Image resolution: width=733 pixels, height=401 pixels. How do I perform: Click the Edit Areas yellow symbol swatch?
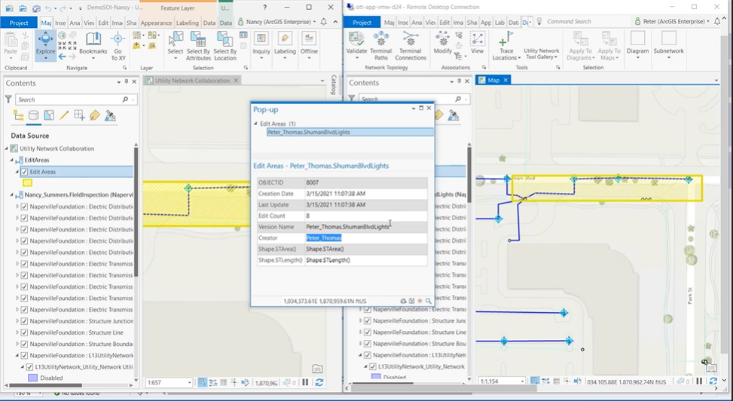coord(28,183)
